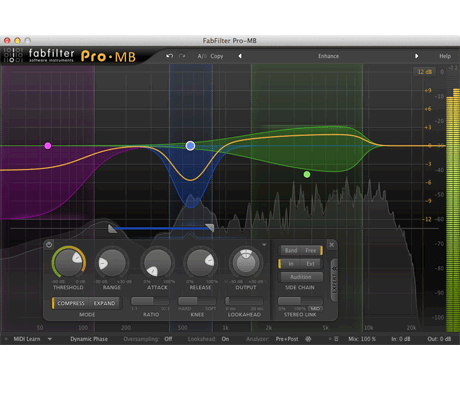This screenshot has width=460, height=416.
Task: Select the magenta low band handle
Action: (48, 146)
